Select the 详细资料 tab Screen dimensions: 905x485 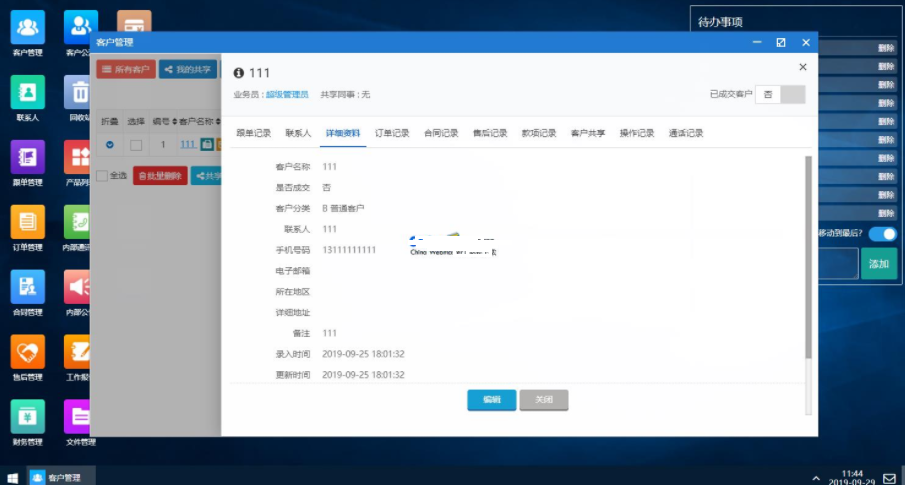(343, 133)
